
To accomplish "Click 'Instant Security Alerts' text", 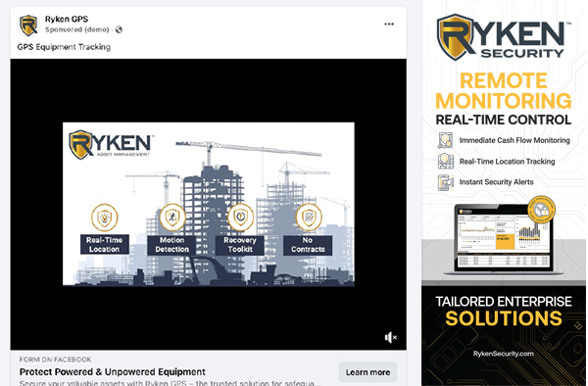I will [x=496, y=182].
